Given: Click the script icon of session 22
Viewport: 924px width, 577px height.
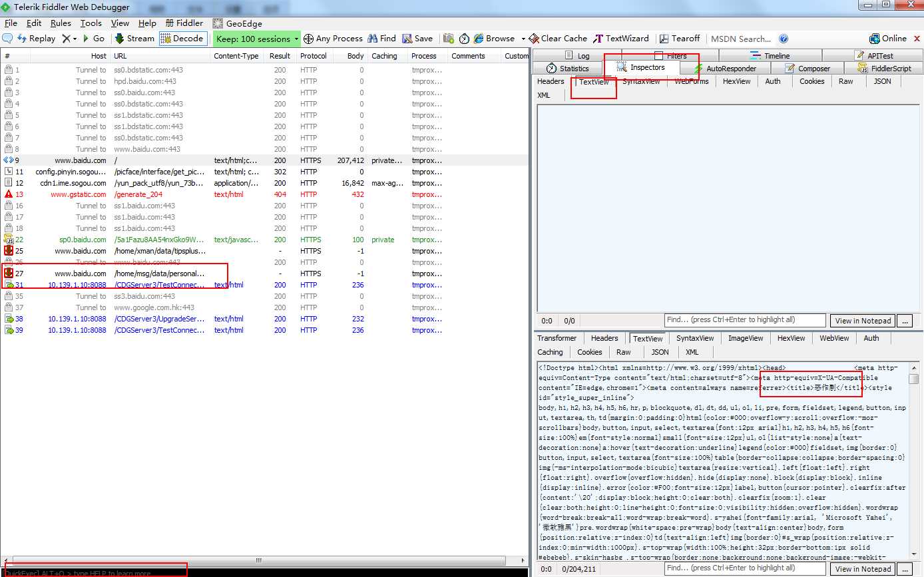Looking at the screenshot, I should (x=9, y=240).
